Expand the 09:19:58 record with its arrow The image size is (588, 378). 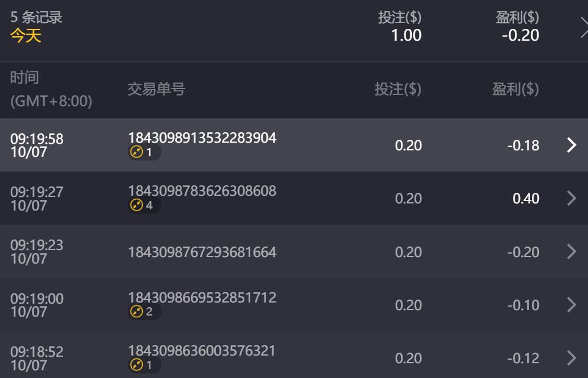(x=571, y=145)
